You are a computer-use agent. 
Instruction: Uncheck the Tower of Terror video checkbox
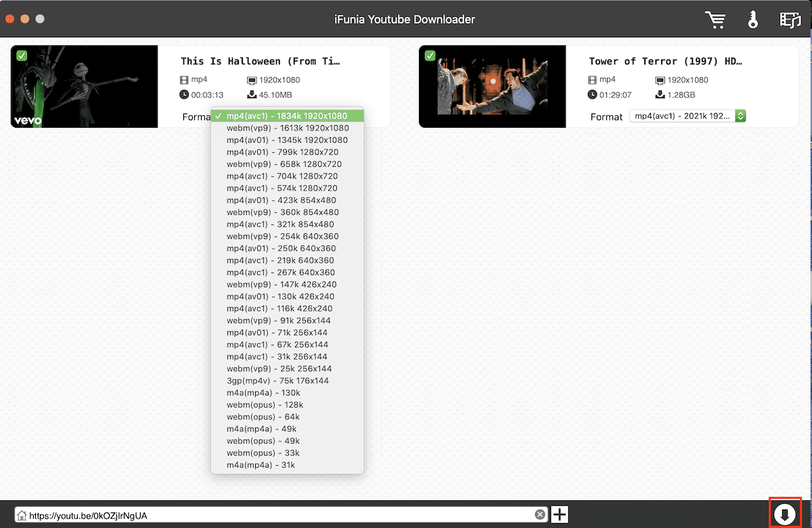click(430, 55)
